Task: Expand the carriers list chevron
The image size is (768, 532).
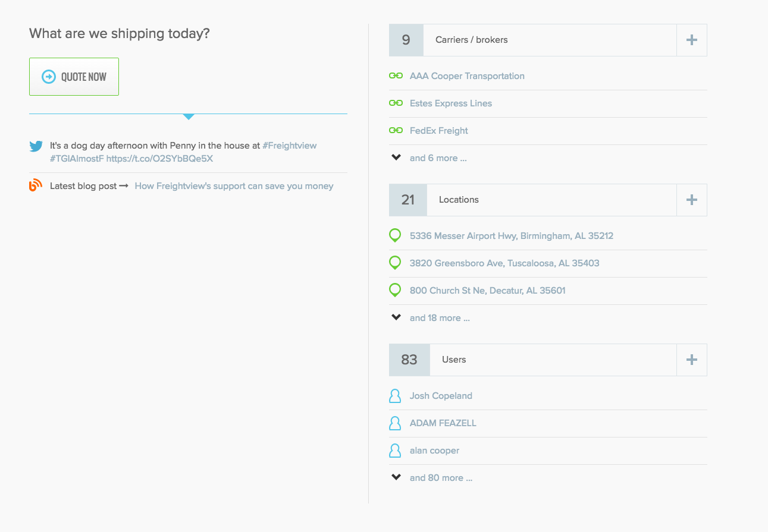Action: tap(396, 158)
